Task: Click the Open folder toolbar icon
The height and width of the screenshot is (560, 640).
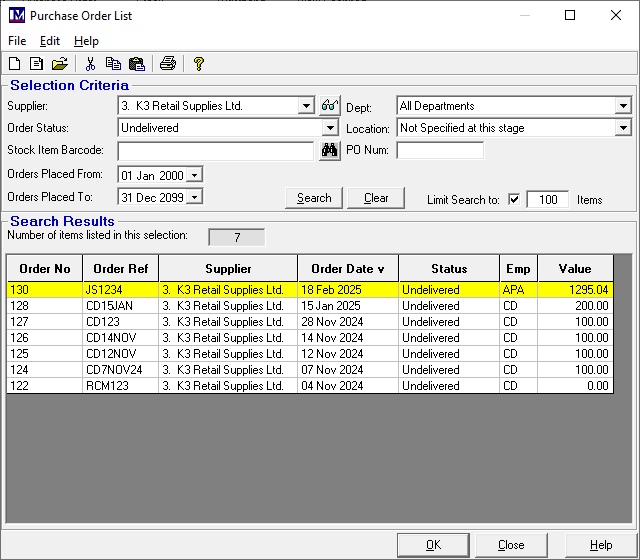Action: click(x=59, y=64)
